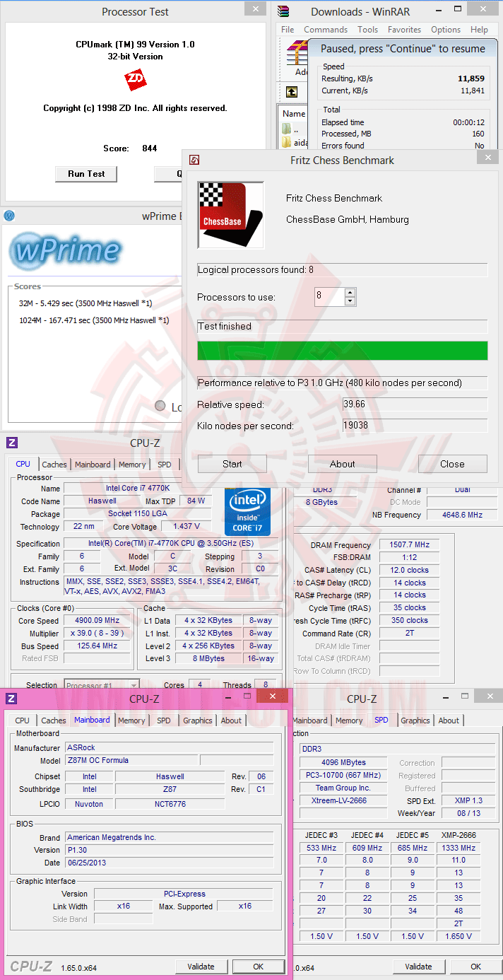Click Kilo nodes per second value '19038'
This screenshot has width=503, height=980.
point(415,426)
